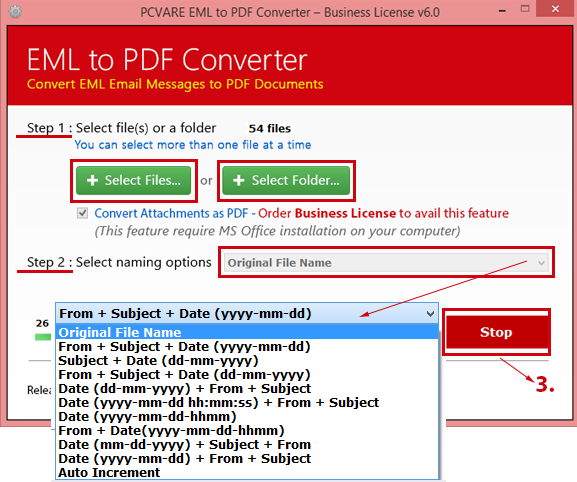Click the gear icon in title bar
The width and height of the screenshot is (577, 482).
(x=15, y=12)
